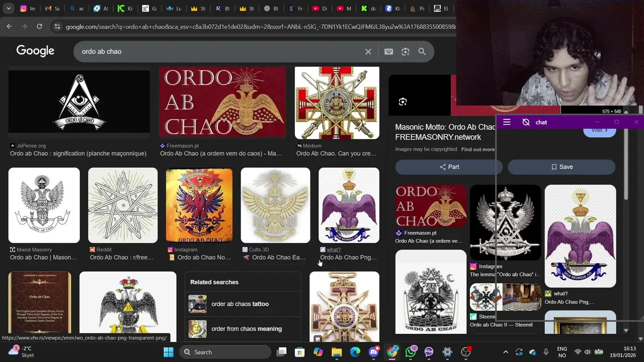Expand the system tray hidden icons chevron
The height and width of the screenshot is (362, 644).
pos(506,352)
